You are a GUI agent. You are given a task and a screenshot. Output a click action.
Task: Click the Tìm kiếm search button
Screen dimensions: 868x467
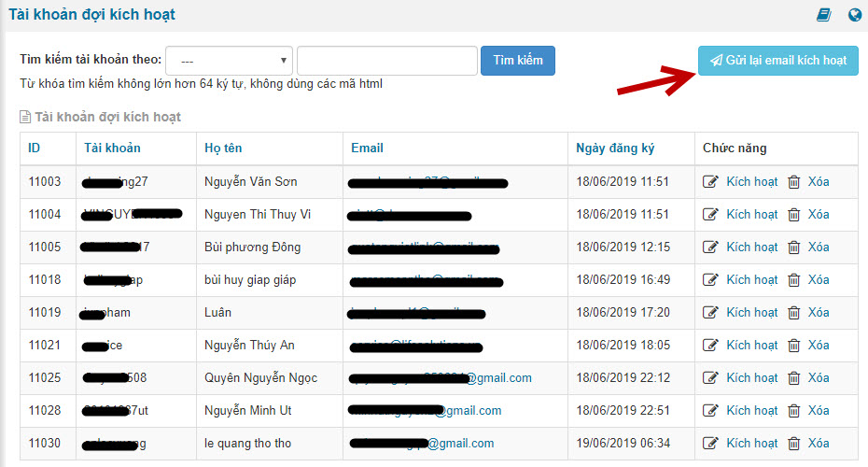518,61
